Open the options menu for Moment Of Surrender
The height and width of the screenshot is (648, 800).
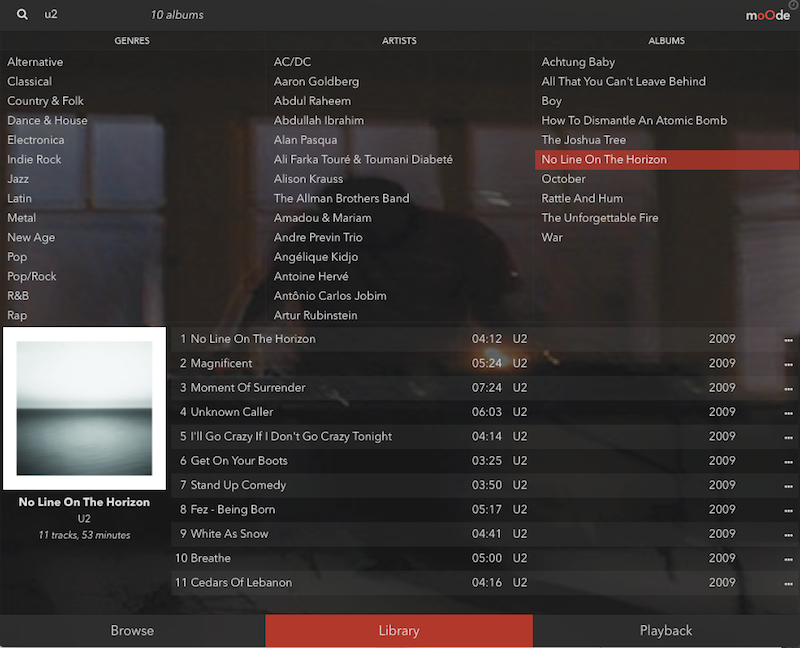(788, 389)
